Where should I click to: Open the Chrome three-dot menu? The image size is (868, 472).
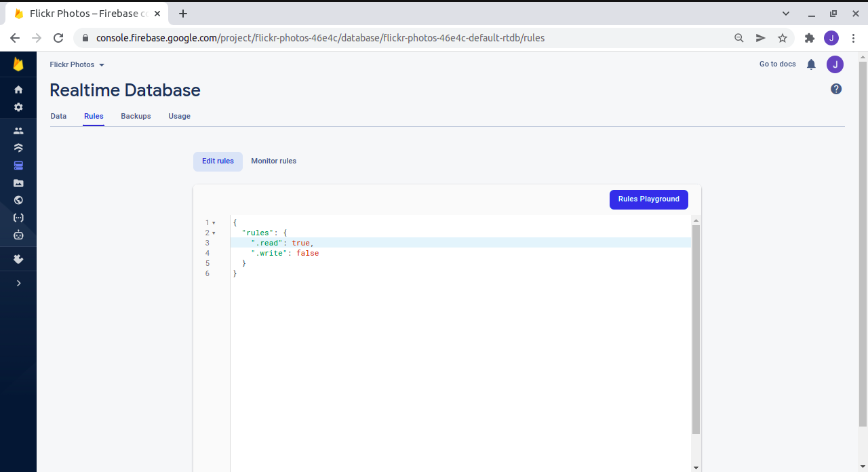point(853,38)
